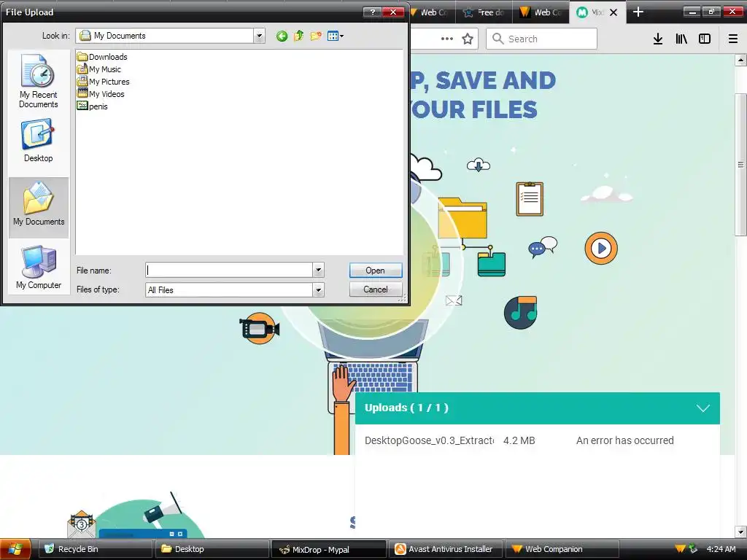Open the browser hamburger menu
This screenshot has height=560, width=747.
click(x=732, y=39)
